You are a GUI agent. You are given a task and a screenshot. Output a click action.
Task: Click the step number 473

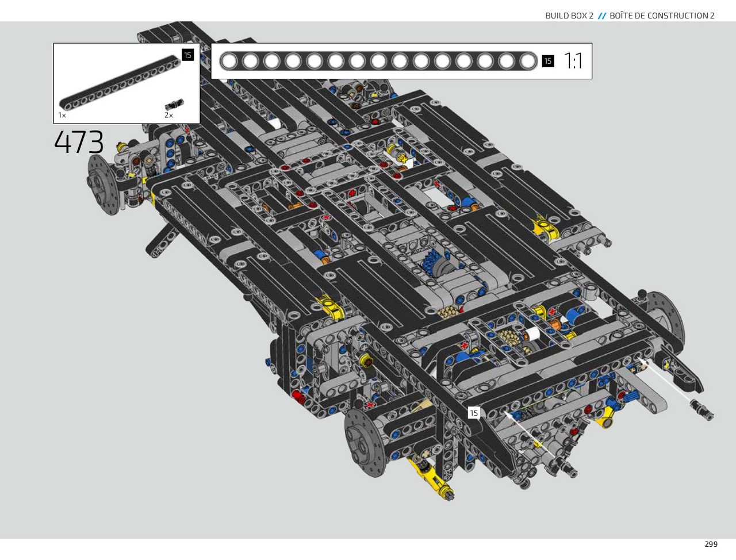[79, 142]
